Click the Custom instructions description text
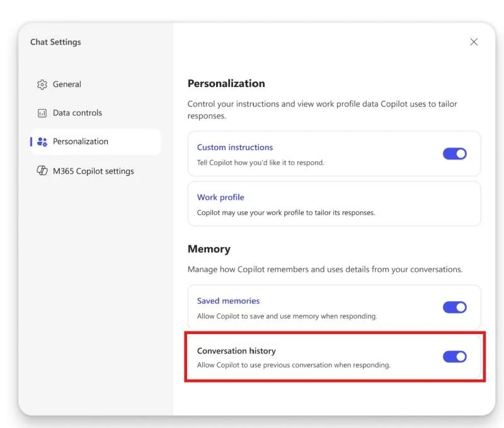504x428 pixels. point(260,163)
